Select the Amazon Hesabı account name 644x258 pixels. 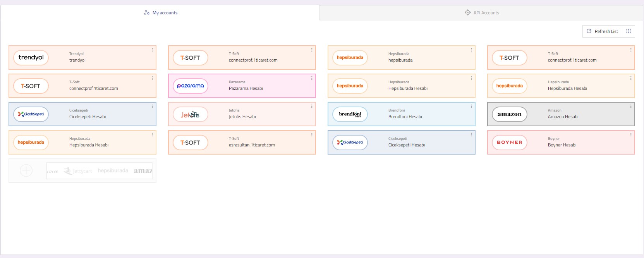pyautogui.click(x=563, y=117)
